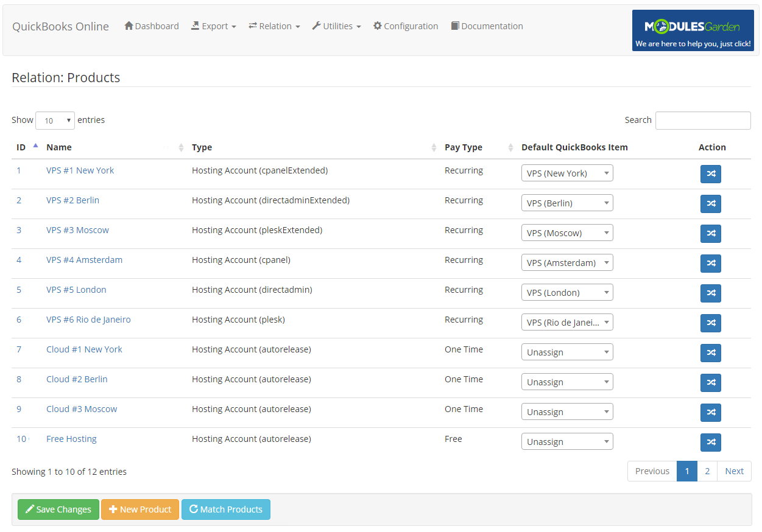Screen dimensions: 762x532
Task: Click the Match icon for Free Hosting row
Action: (710, 443)
